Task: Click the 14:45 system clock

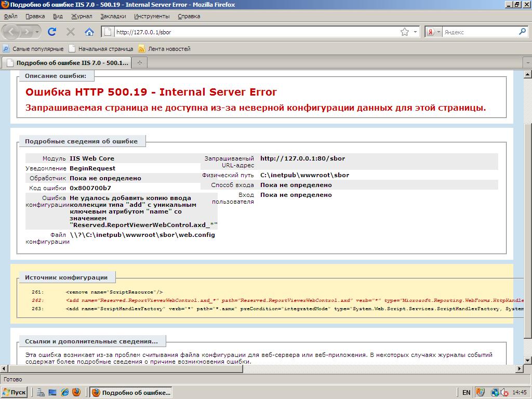Action: click(520, 393)
